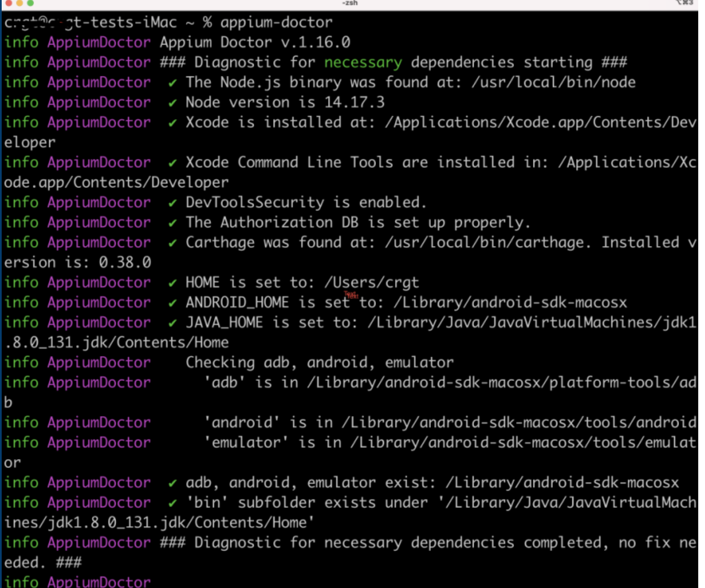Click 'ersion is: 0.38.0' line

point(77,263)
